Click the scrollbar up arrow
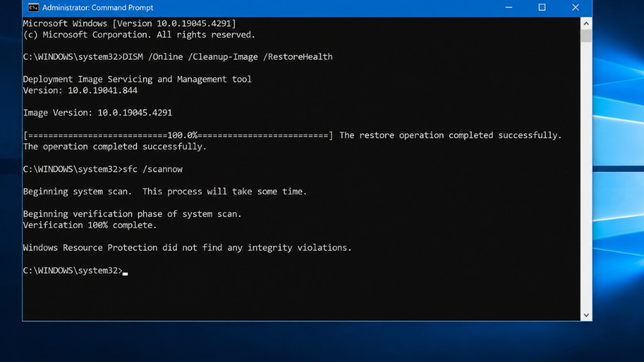This screenshot has width=644, height=362. tap(586, 23)
